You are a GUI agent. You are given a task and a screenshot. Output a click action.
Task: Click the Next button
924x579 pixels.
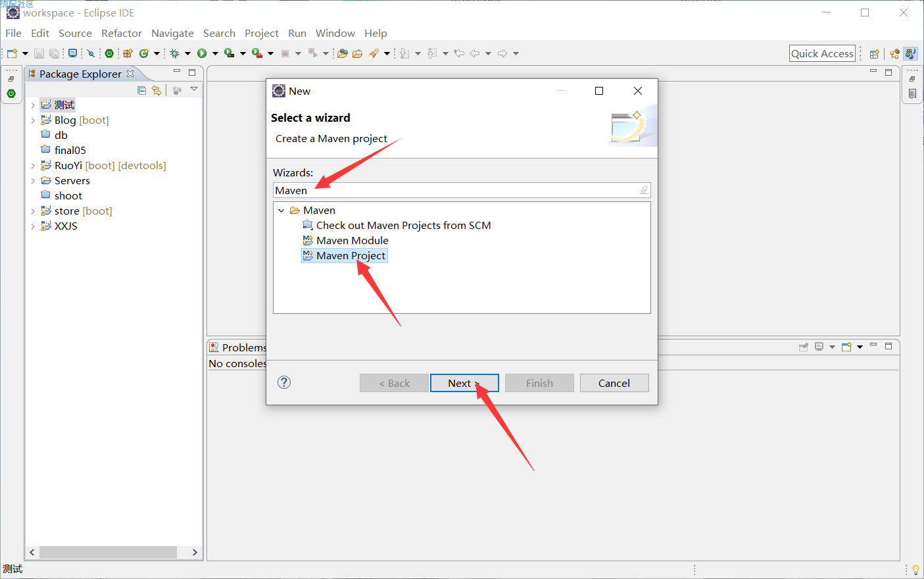coord(464,383)
